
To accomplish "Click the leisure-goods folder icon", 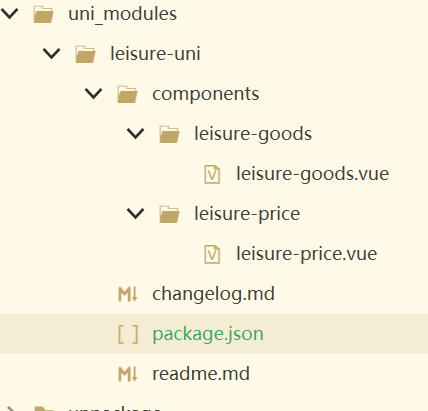I will 169,135.
